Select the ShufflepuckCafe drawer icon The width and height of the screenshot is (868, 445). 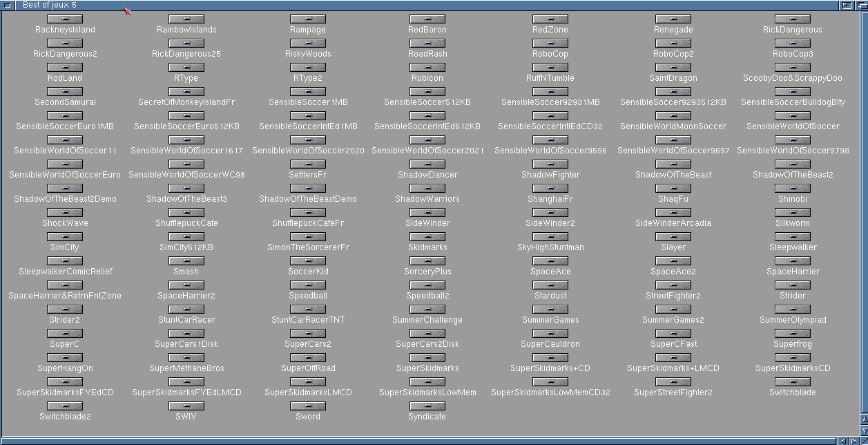coord(186,213)
